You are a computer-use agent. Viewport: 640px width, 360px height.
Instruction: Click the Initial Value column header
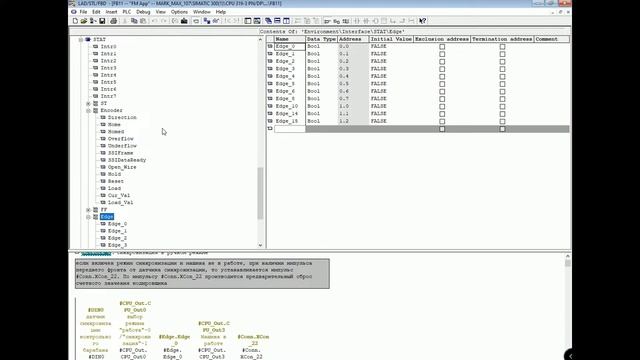click(391, 39)
